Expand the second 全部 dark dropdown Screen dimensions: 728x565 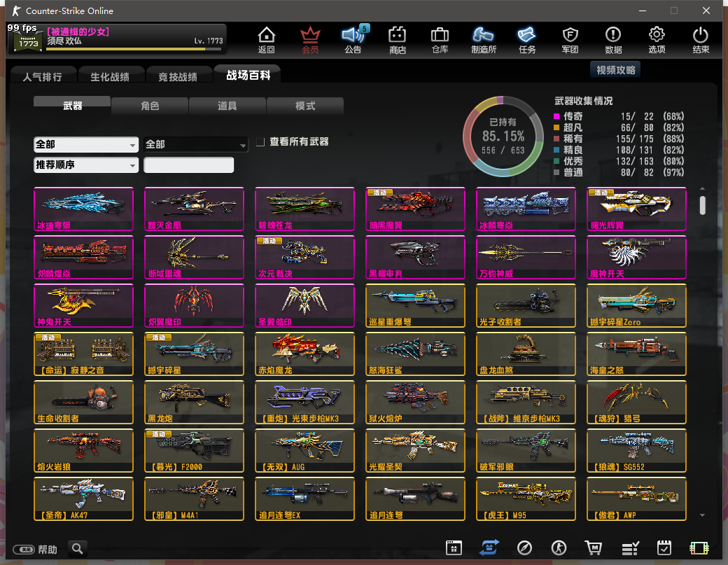pyautogui.click(x=196, y=144)
